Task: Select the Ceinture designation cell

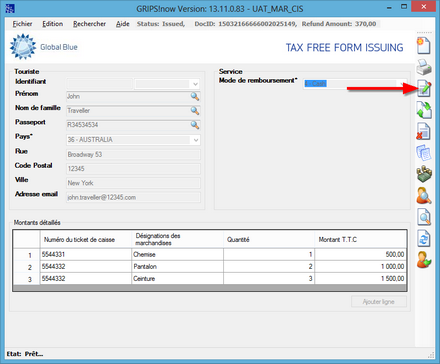Action: tap(177, 279)
